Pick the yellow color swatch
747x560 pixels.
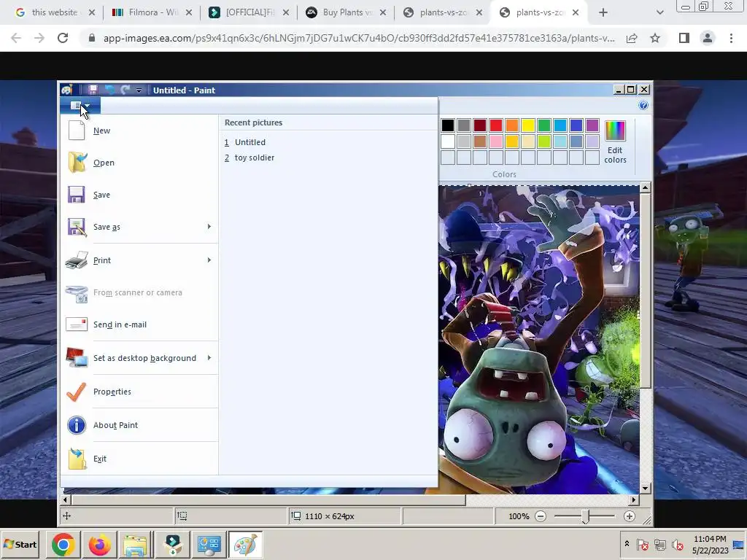coord(528,125)
